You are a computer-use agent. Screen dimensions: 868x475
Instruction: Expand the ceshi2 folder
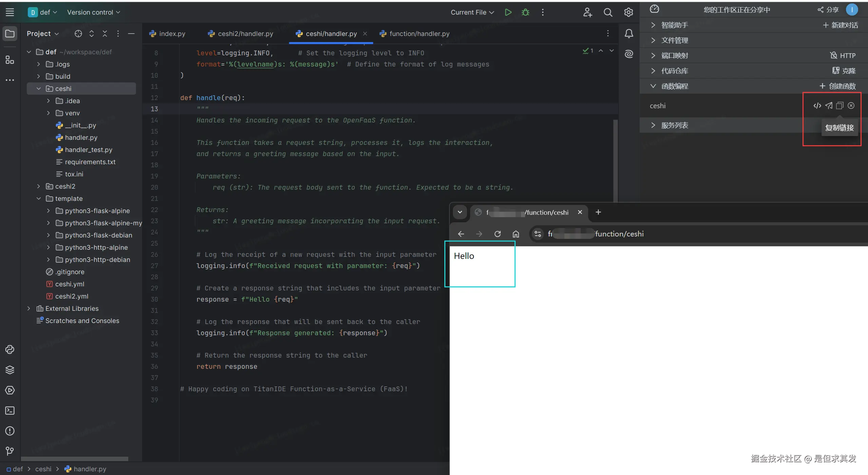pyautogui.click(x=38, y=186)
